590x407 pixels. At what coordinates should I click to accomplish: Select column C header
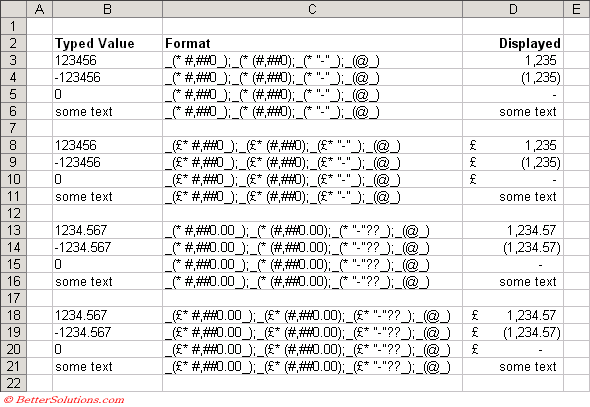tap(312, 9)
